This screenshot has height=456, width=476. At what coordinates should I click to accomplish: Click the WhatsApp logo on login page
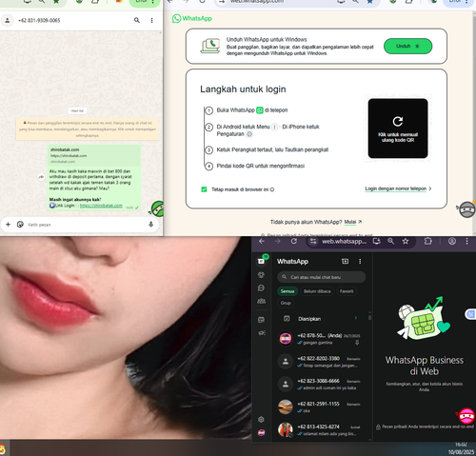point(192,18)
